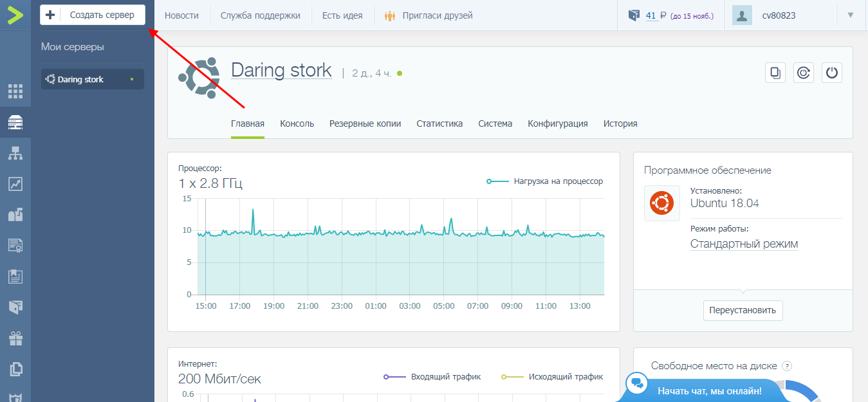This screenshot has height=402, width=868.
Task: Open the gift icon in sidebar
Action: (x=15, y=338)
